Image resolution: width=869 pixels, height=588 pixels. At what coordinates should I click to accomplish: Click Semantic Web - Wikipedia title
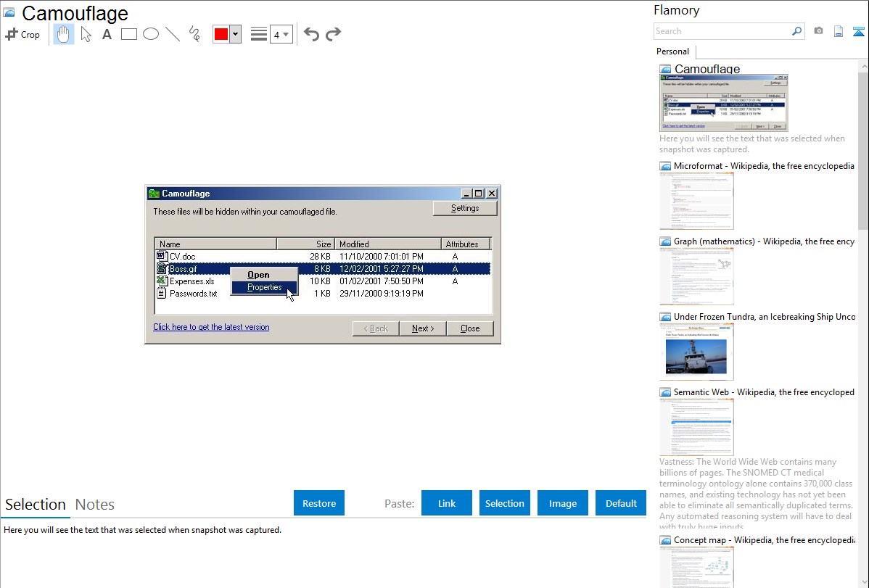[764, 392]
